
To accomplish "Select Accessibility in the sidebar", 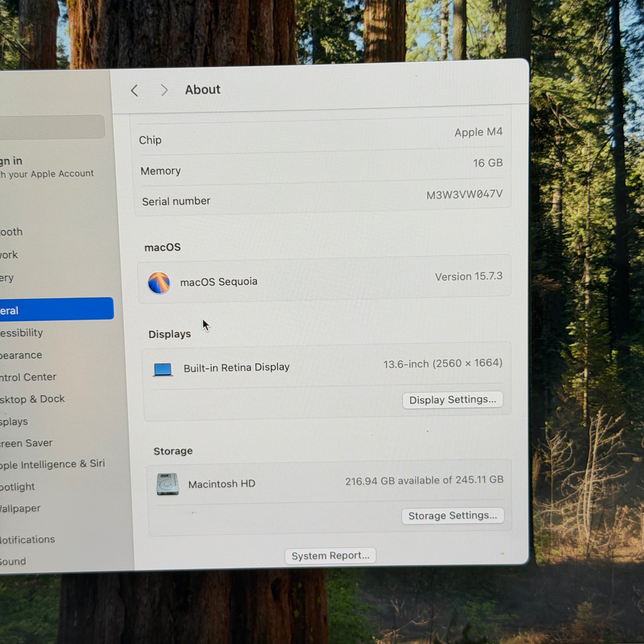I will coord(21,333).
